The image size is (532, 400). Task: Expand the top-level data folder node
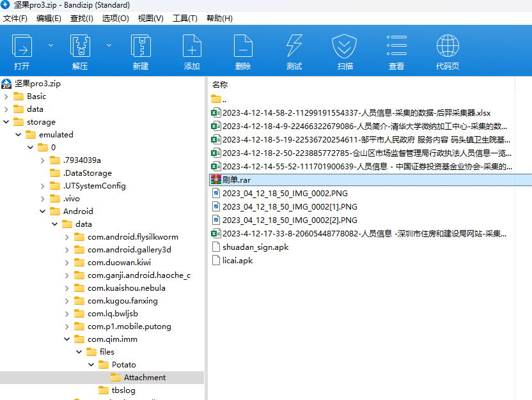[6, 109]
